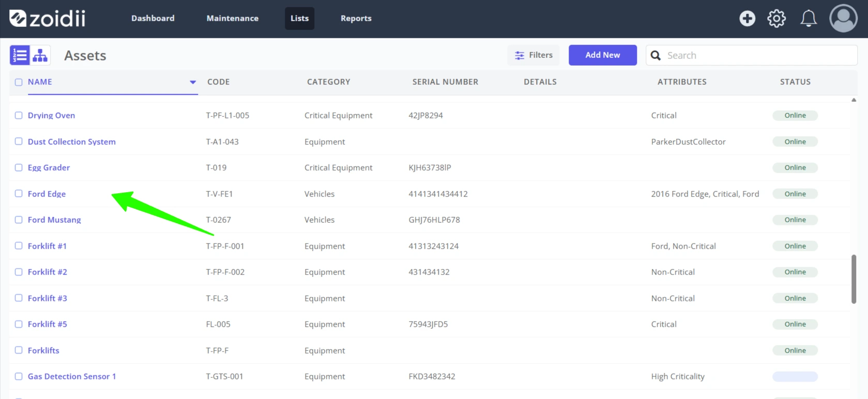The image size is (868, 399).
Task: Click the Add New button
Action: pyautogui.click(x=603, y=55)
